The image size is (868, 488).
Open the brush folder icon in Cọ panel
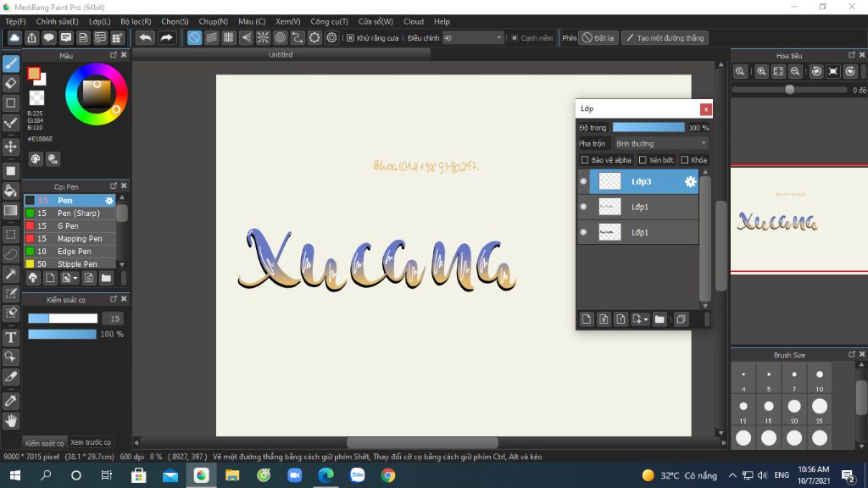pos(106,278)
